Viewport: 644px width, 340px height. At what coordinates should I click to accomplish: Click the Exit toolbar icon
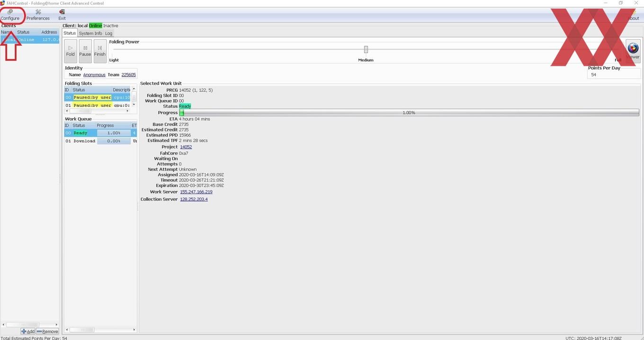pyautogui.click(x=62, y=15)
